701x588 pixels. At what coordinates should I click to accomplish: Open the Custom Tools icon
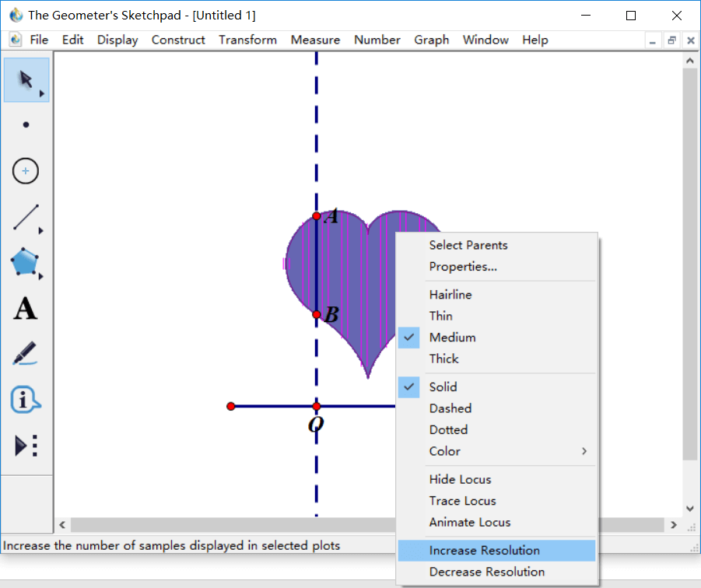(x=26, y=446)
